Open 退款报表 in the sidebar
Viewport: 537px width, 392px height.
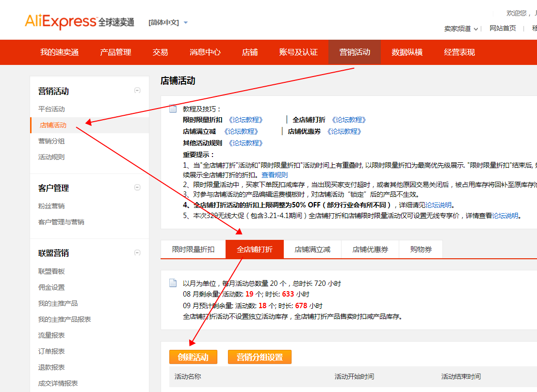(x=51, y=367)
